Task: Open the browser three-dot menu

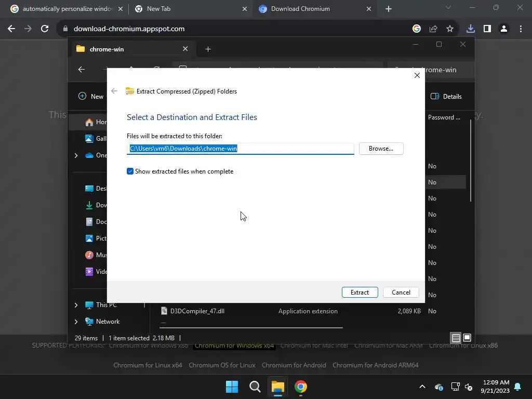Action: coord(521,29)
